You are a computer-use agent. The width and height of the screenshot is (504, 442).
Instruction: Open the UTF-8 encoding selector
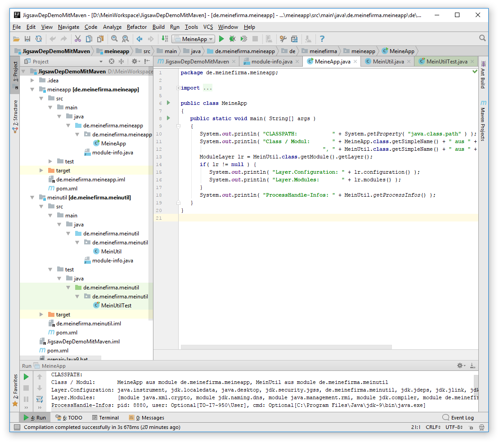[x=454, y=427]
